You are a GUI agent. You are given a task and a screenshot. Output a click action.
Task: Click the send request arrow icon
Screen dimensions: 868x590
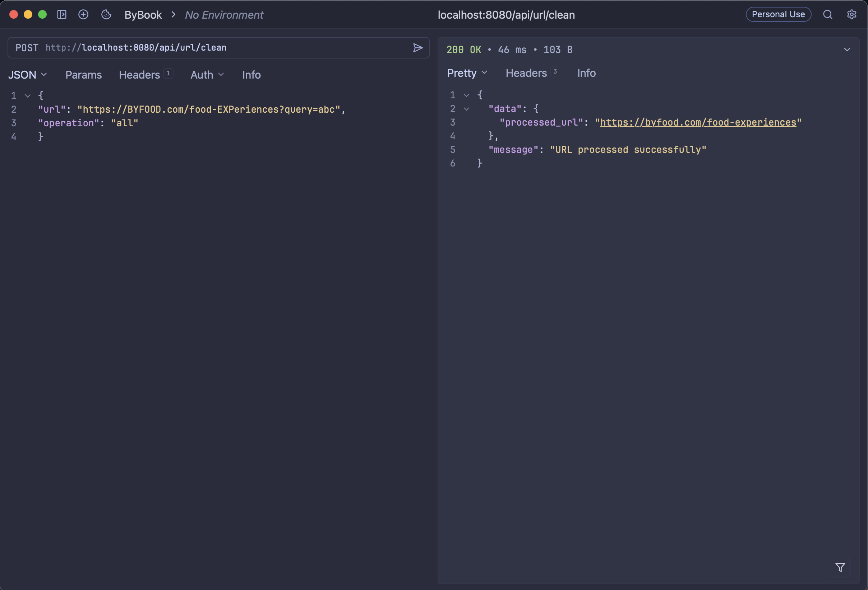click(x=417, y=48)
